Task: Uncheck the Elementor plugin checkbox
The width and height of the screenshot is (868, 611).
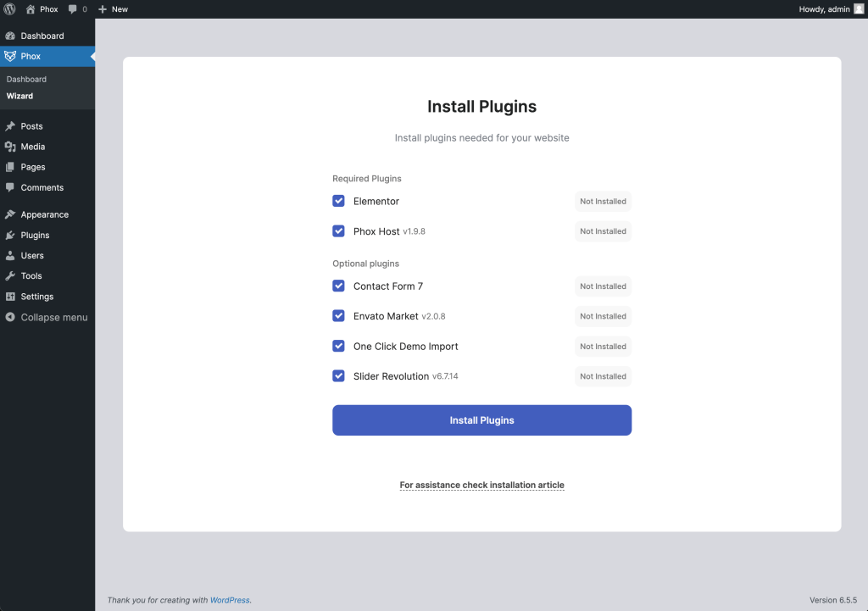Action: coord(338,201)
